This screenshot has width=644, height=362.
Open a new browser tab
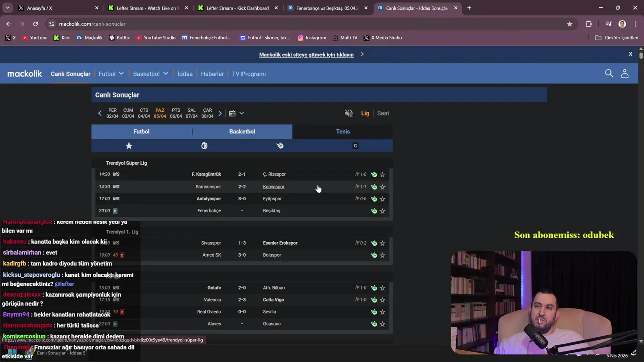(469, 8)
